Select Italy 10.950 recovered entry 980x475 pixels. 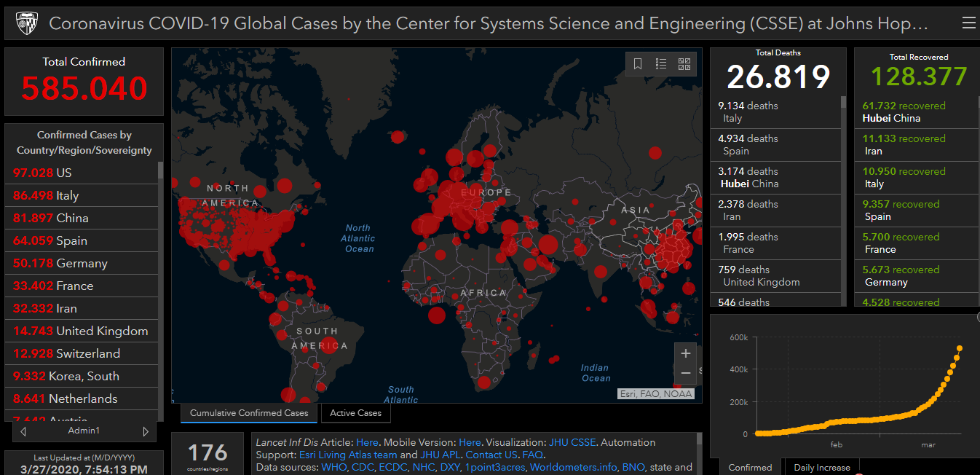(x=917, y=178)
